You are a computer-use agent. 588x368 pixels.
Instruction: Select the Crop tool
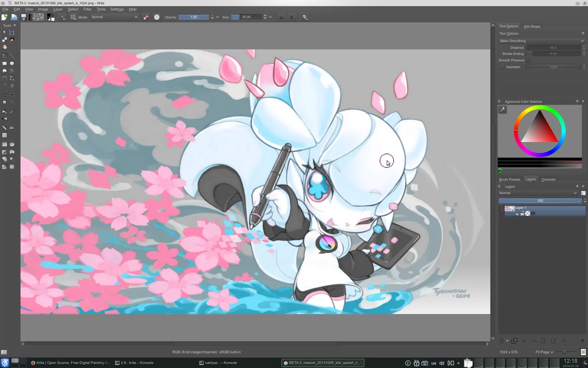coord(5,95)
